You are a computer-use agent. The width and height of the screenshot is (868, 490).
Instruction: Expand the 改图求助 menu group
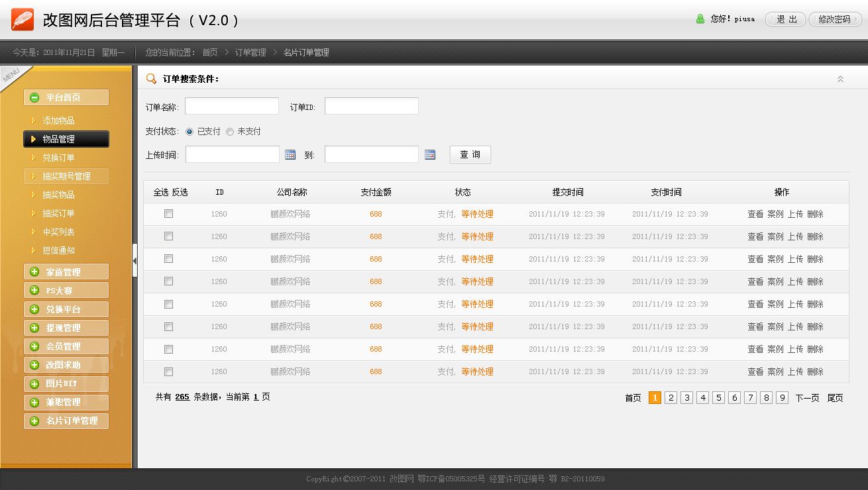(66, 365)
